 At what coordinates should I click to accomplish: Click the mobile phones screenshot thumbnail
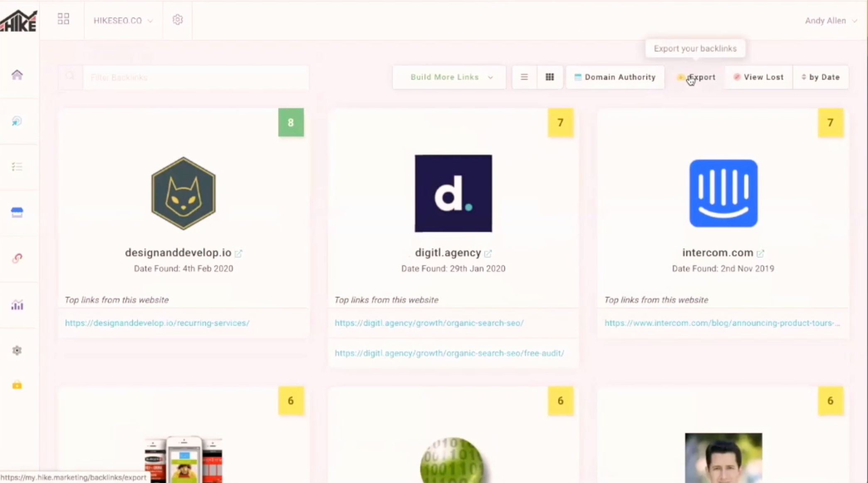(x=183, y=459)
